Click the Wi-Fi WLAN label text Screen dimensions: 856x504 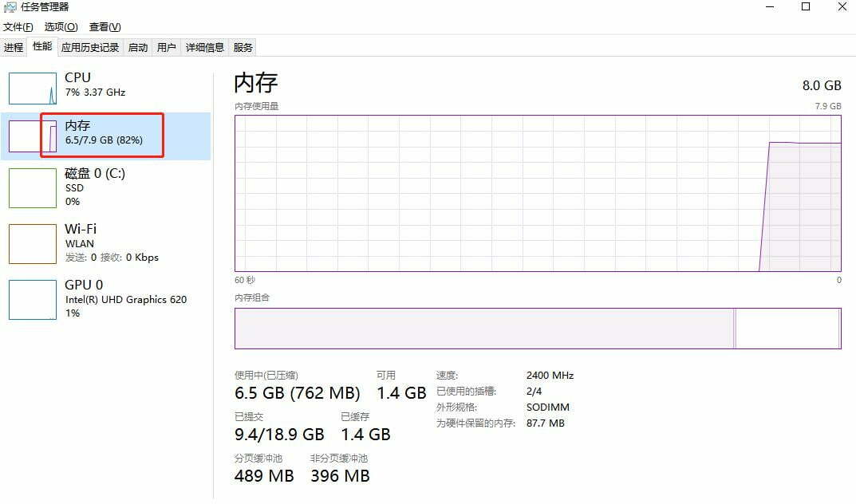tap(80, 243)
